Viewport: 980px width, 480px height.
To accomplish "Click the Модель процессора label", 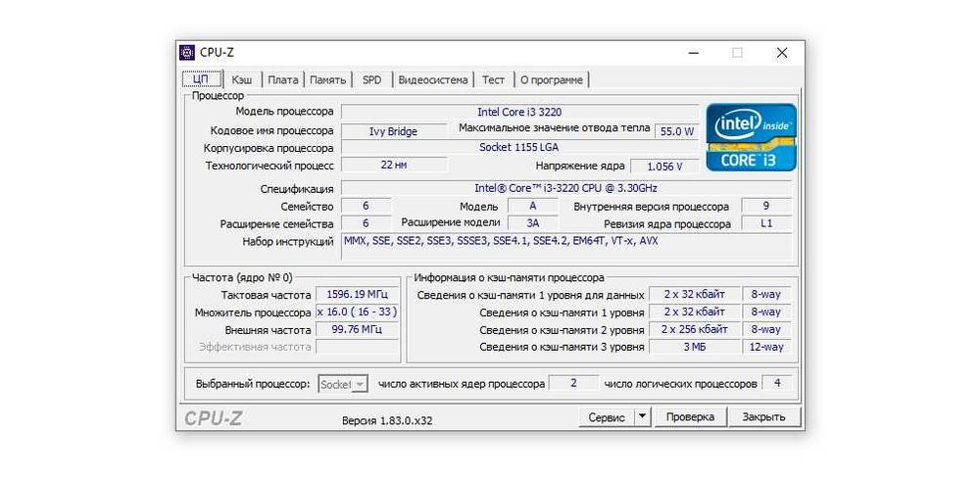I will 284,112.
